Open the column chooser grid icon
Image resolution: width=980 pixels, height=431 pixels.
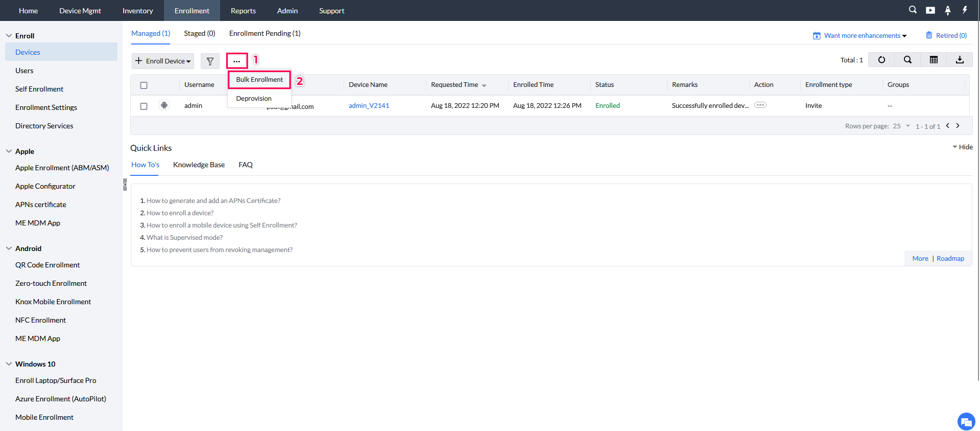pyautogui.click(x=934, y=60)
